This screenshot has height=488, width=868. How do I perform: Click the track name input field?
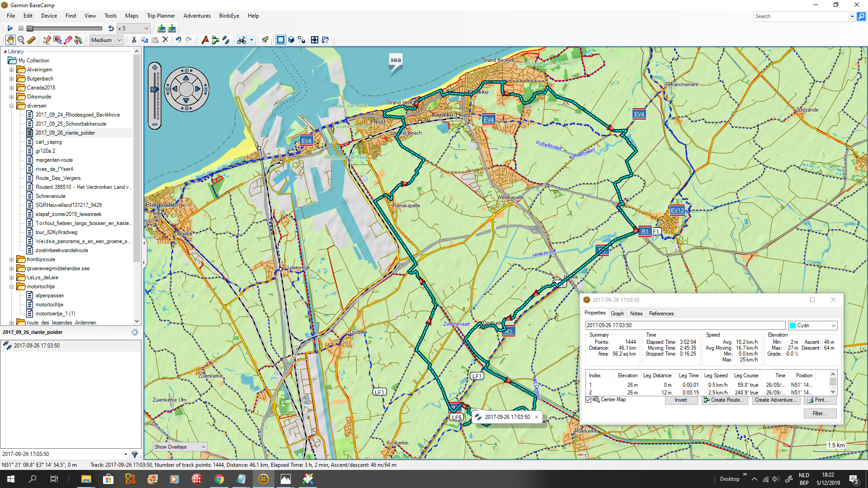tap(685, 325)
